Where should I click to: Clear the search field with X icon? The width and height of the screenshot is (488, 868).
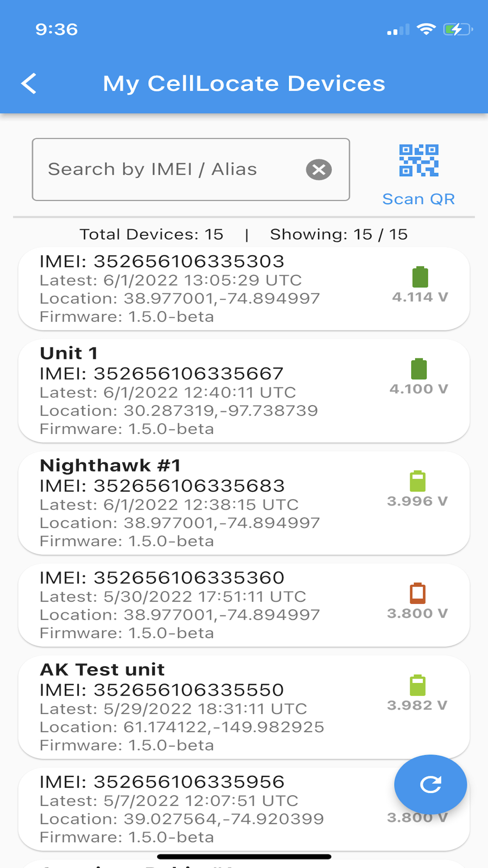point(319,169)
